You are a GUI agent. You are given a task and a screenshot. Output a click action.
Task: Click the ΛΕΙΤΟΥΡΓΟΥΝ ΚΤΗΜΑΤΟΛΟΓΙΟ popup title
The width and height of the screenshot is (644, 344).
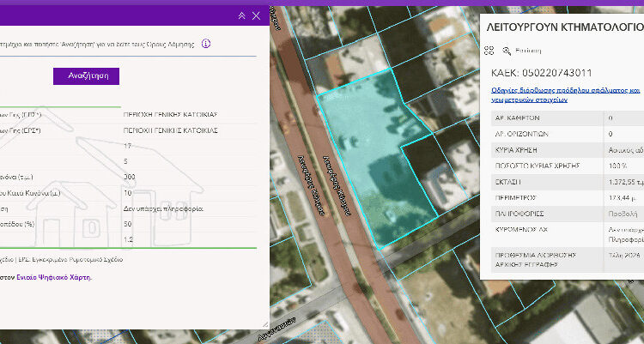(x=564, y=27)
